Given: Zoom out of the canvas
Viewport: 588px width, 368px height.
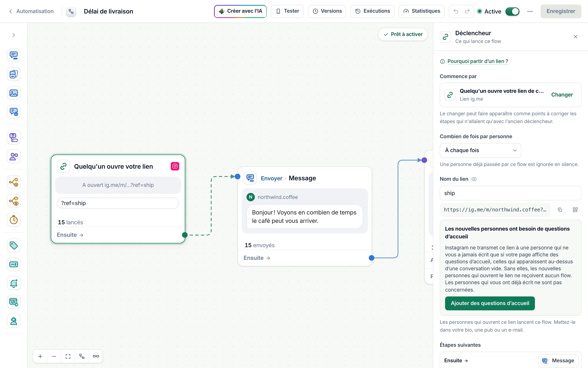Looking at the screenshot, I should [x=54, y=356].
